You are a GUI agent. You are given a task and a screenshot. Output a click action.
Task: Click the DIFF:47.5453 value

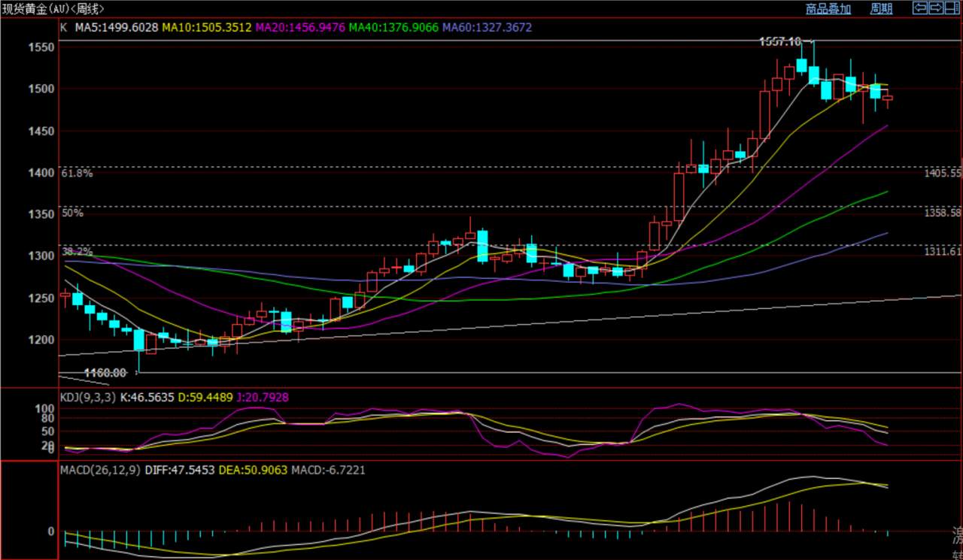[x=181, y=469]
